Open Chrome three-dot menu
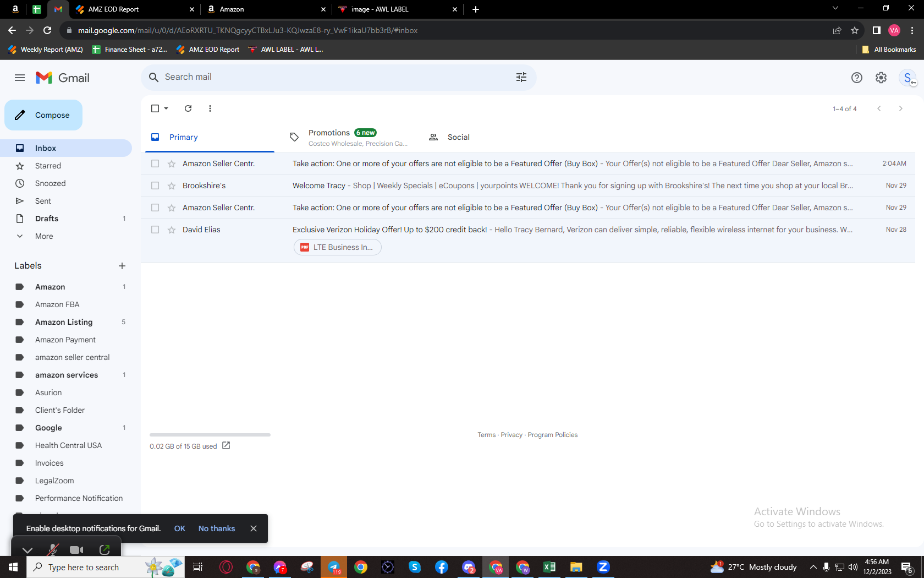The image size is (924, 578). coord(912,30)
